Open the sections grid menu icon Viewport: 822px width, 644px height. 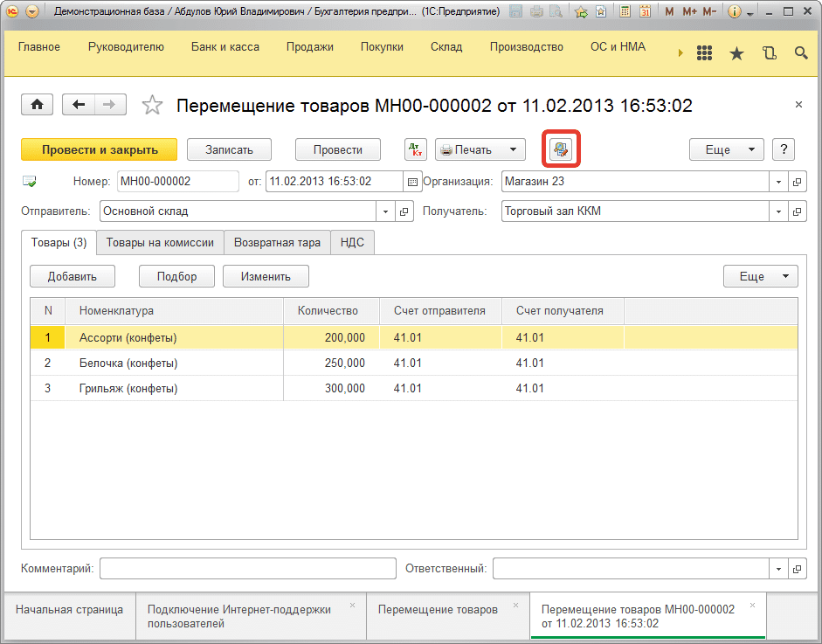(704, 53)
